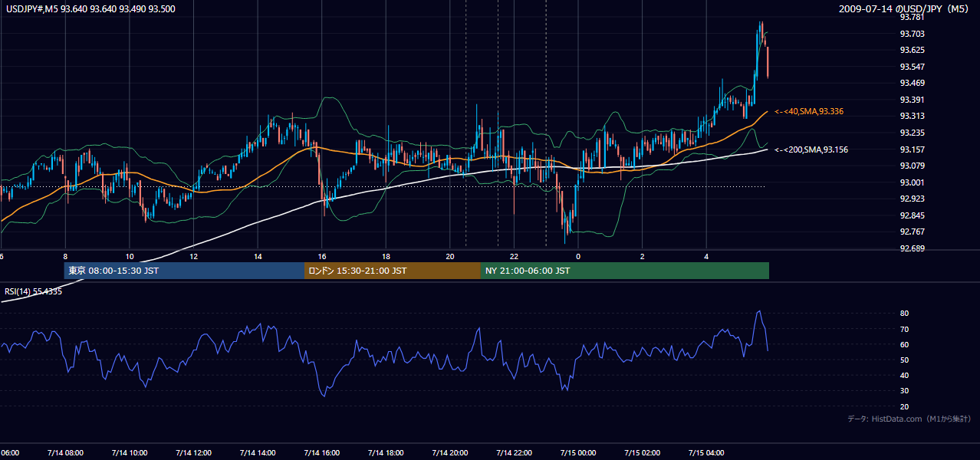Image resolution: width=980 pixels, height=460 pixels.
Task: Click the RSI 80 level label
Action: pyautogui.click(x=904, y=314)
